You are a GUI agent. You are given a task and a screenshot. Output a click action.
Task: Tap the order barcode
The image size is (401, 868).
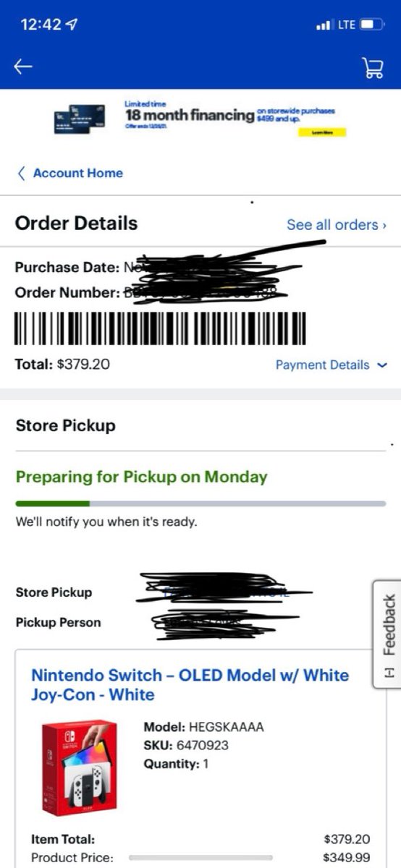tap(160, 329)
